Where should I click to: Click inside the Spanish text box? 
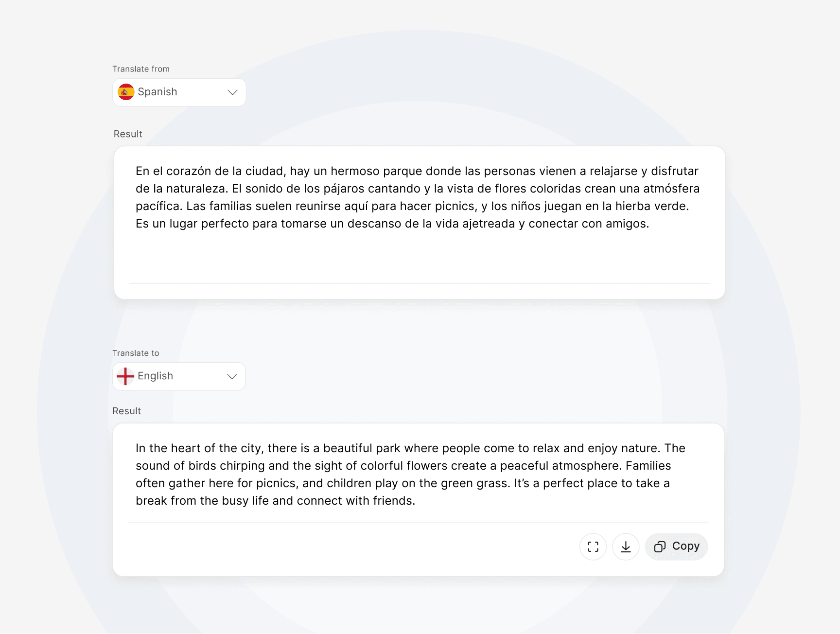pos(419,253)
